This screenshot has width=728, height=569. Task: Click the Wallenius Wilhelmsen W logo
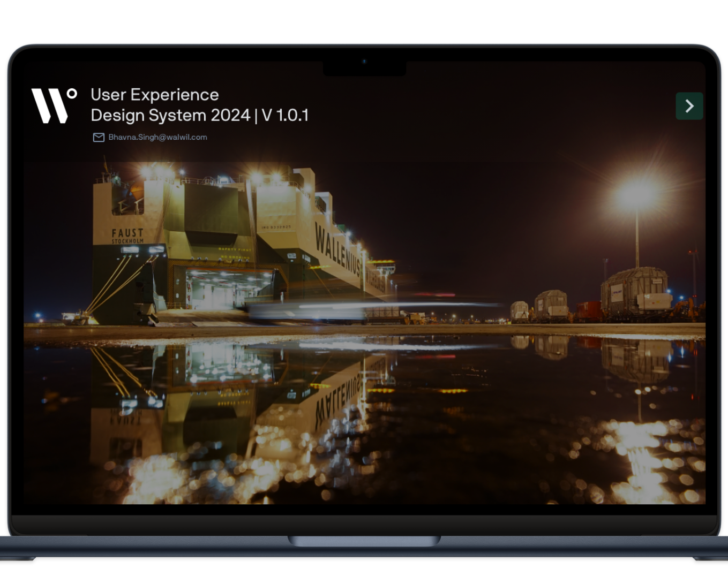click(x=54, y=105)
